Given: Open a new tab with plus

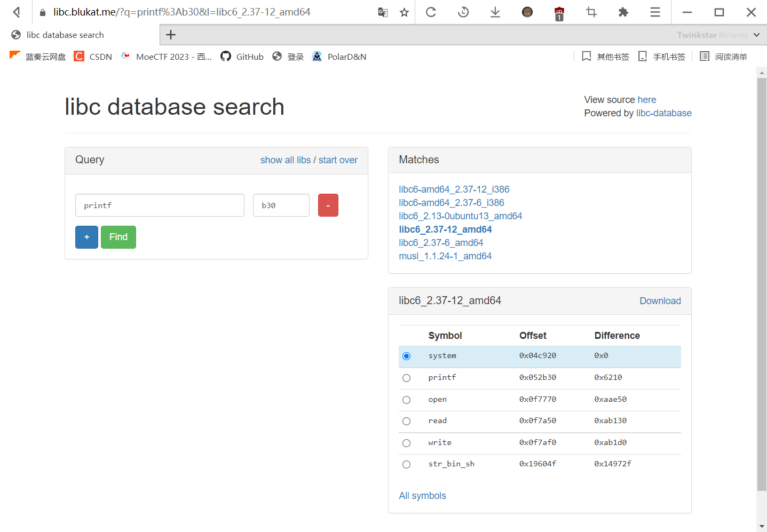Looking at the screenshot, I should tap(171, 35).
